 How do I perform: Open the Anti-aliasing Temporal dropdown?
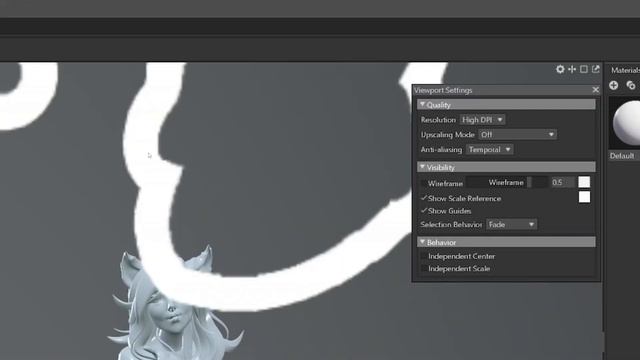[489, 149]
